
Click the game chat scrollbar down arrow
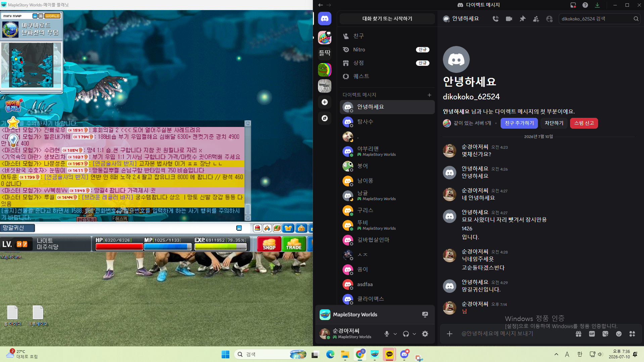pos(248,218)
